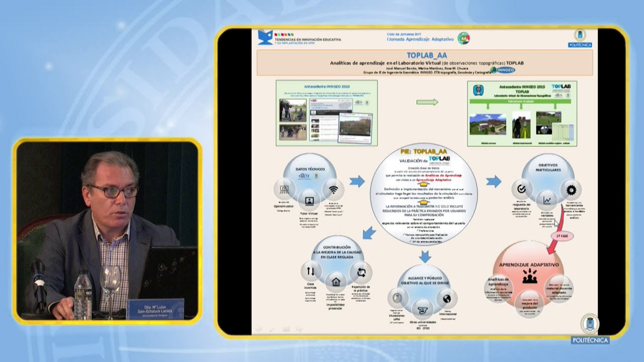Click the Titulaciones UPM crest icon
Viewport: 644px width, 362px height.
click(398, 298)
